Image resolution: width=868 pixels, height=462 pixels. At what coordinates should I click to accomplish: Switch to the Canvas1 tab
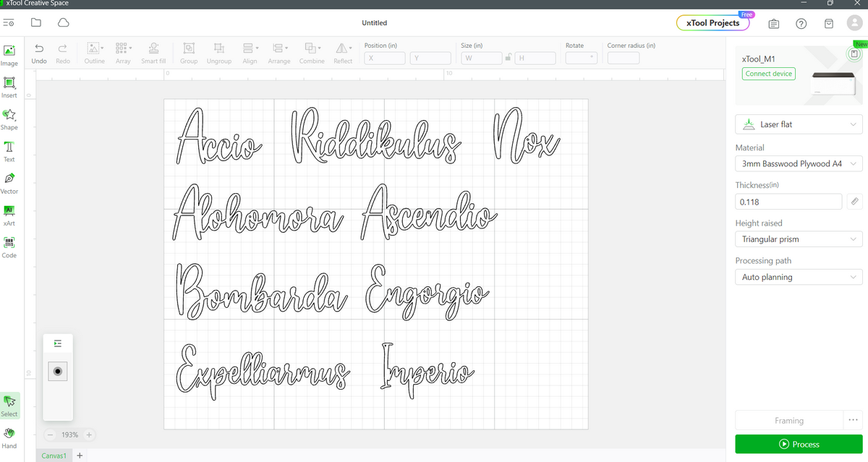(x=54, y=455)
